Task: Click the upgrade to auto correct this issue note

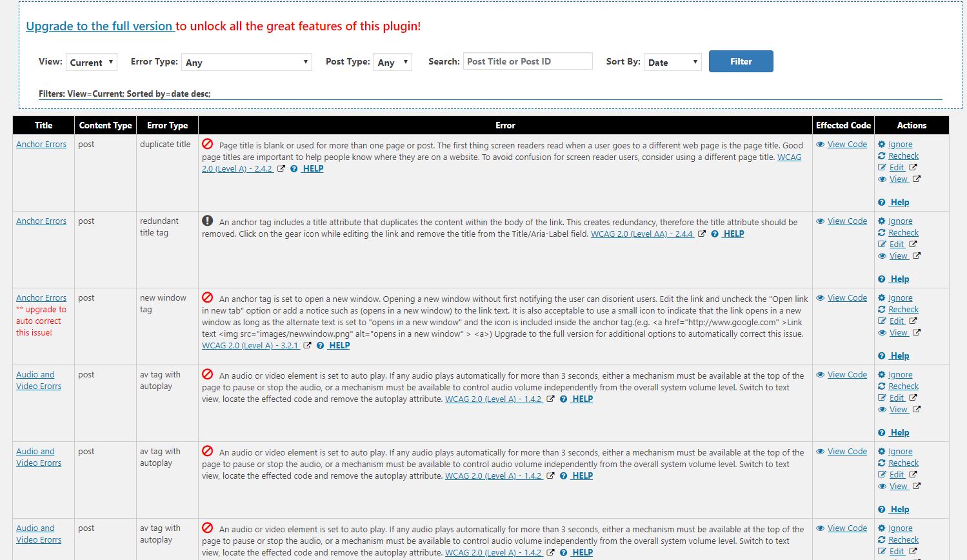Action: coord(41,321)
